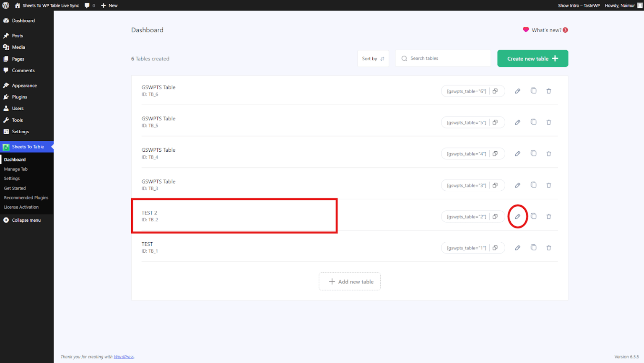This screenshot has width=644, height=363.
Task: Open the Sort by dropdown
Action: [x=373, y=58]
